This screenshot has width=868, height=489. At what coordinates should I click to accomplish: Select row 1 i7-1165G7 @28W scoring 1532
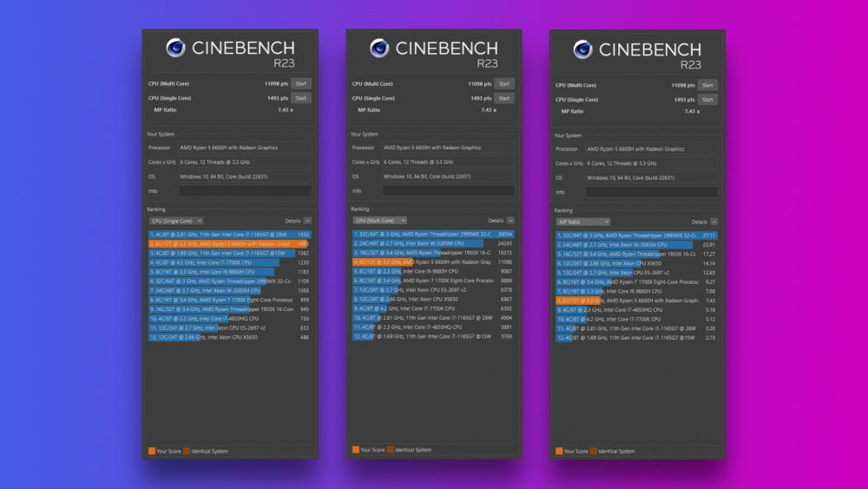tap(230, 235)
